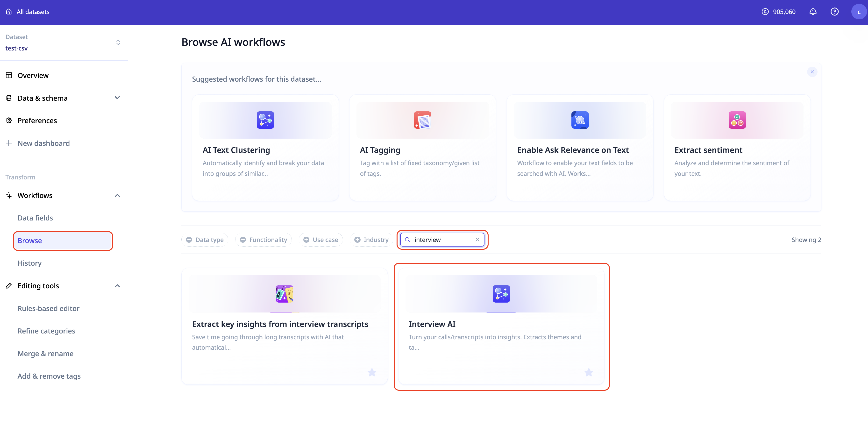The width and height of the screenshot is (868, 425).
Task: Click inside the interview search field
Action: tap(441, 240)
